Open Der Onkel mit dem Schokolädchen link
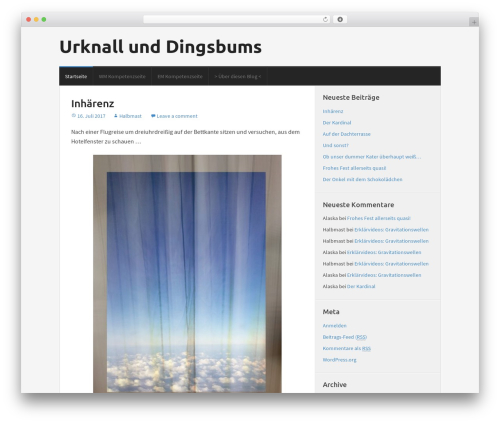 362,179
